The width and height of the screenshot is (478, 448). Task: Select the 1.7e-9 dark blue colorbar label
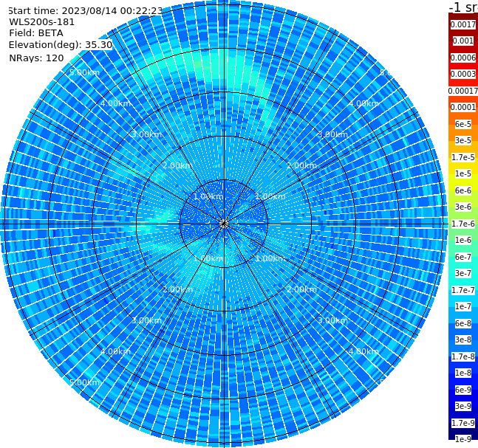click(463, 423)
